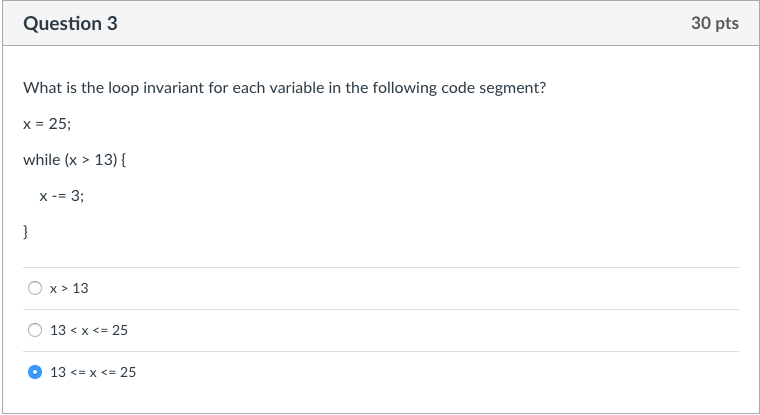Click the question prompt starting "What is the loop"
Screen dimensions: 760x415
click(x=284, y=88)
